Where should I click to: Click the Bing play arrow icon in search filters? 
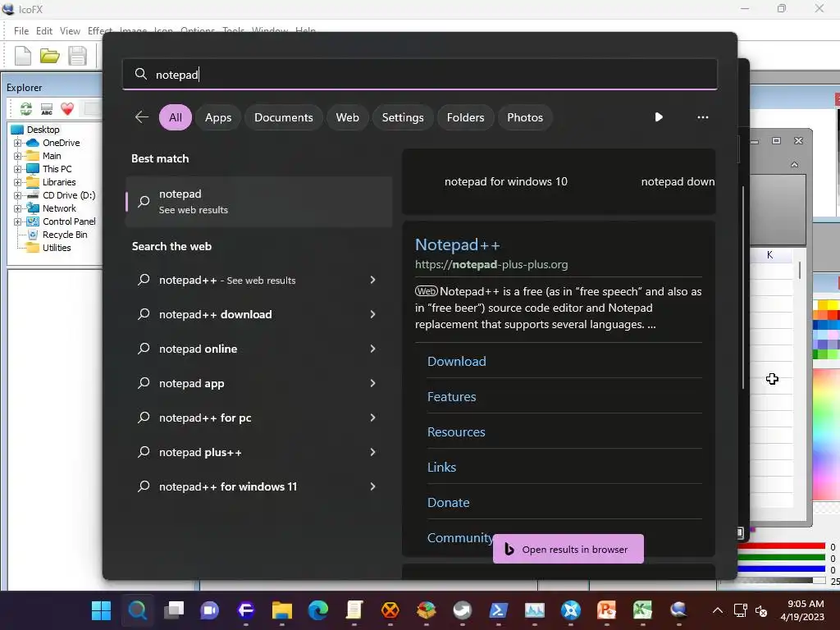click(659, 117)
